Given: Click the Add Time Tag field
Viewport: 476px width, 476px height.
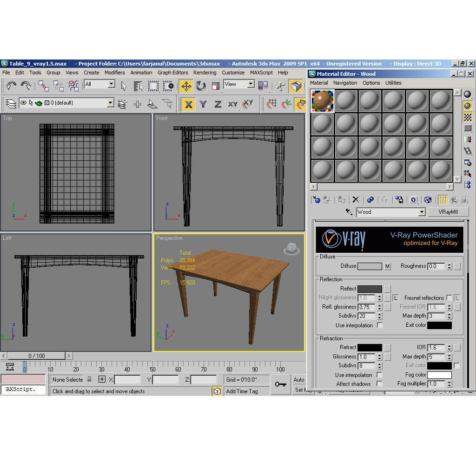Looking at the screenshot, I should coord(246,391).
